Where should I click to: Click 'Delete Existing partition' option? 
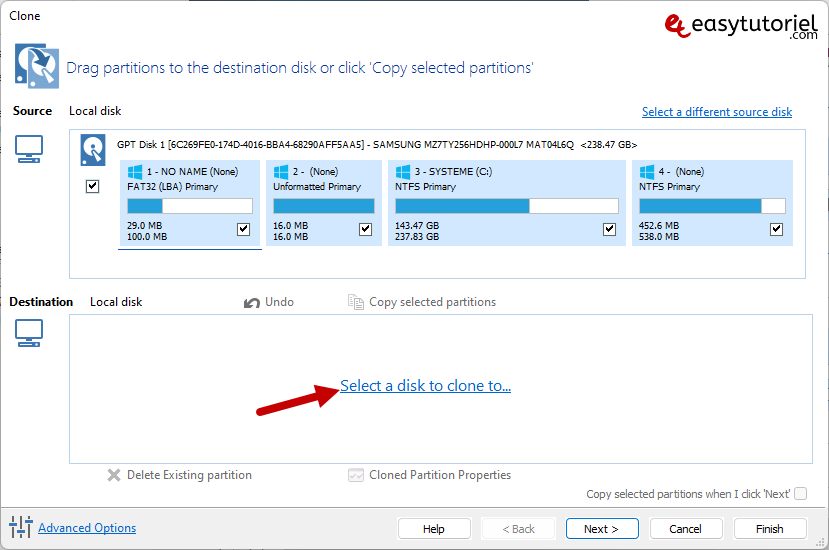(189, 475)
